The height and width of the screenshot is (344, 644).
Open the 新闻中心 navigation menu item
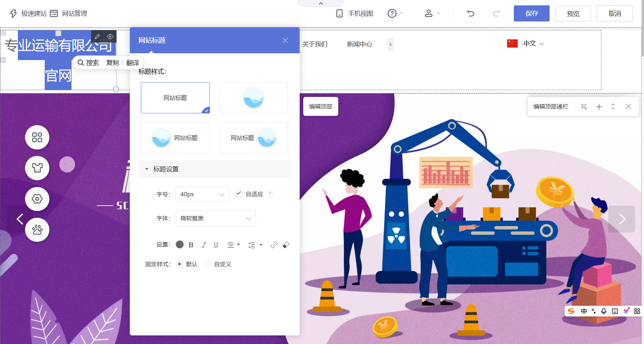pyautogui.click(x=359, y=44)
